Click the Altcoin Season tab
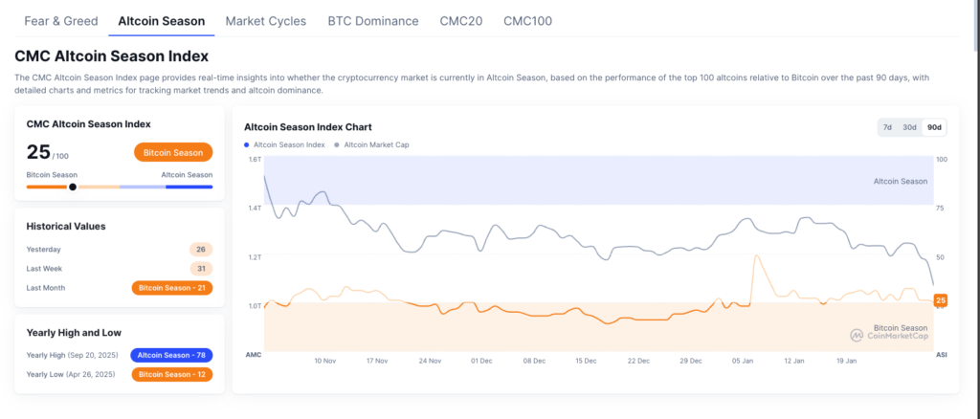The image size is (980, 419). [161, 20]
